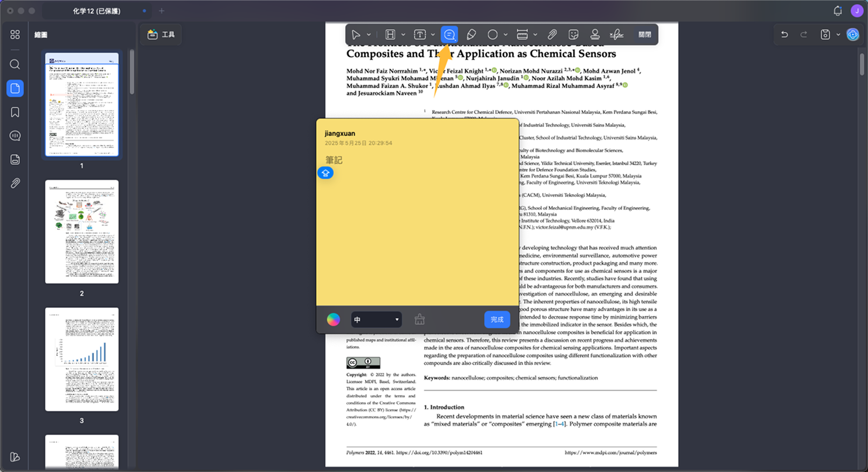The image size is (868, 472).
Task: Click the 關閉 button in the annotation toolbar
Action: [644, 34]
